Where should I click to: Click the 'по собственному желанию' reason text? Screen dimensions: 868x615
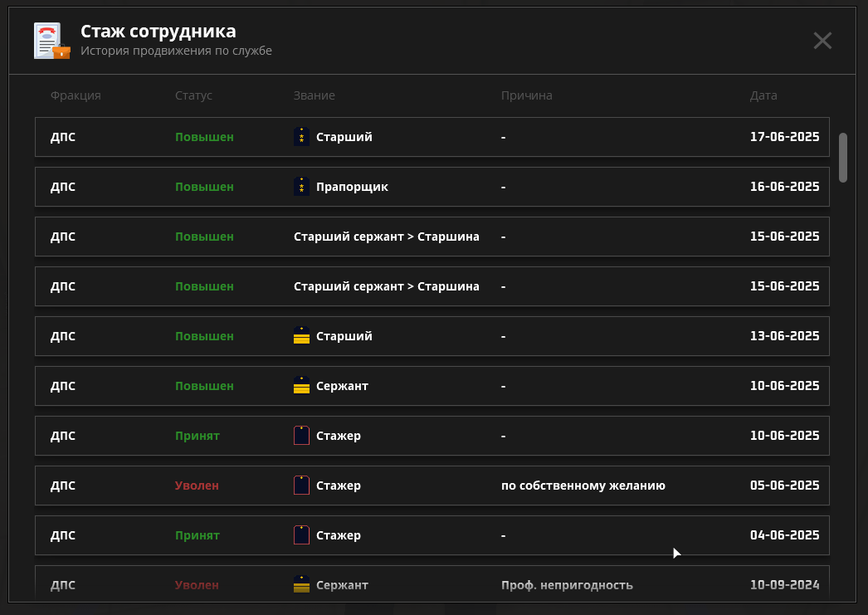click(583, 486)
